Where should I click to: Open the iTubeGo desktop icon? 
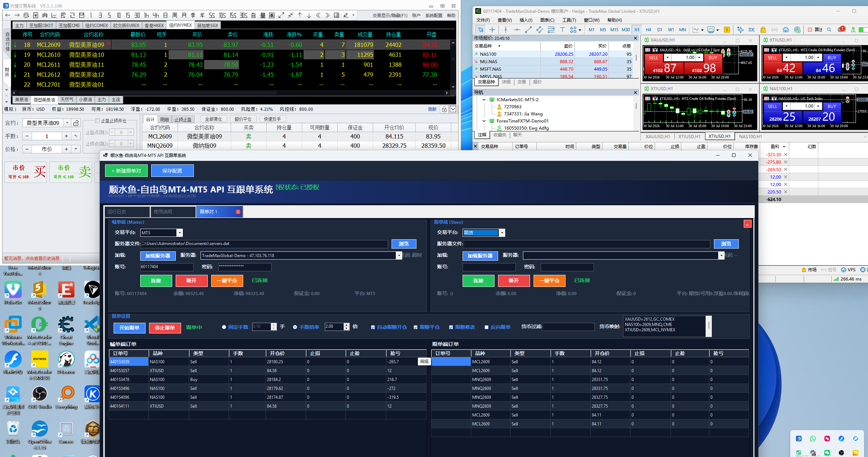13,293
